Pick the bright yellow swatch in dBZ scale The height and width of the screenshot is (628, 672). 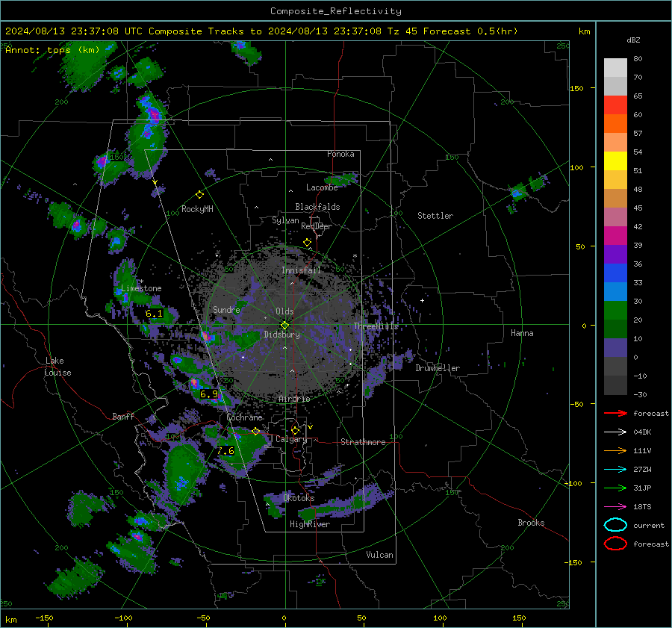[x=615, y=161]
